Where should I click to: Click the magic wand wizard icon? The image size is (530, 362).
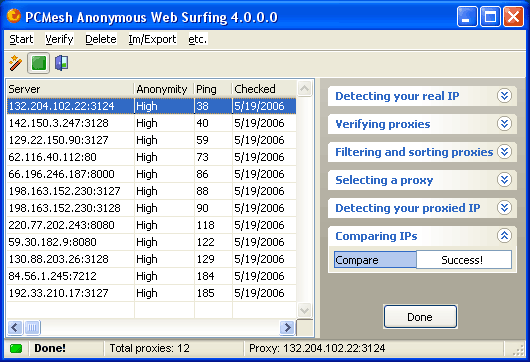tap(15, 63)
